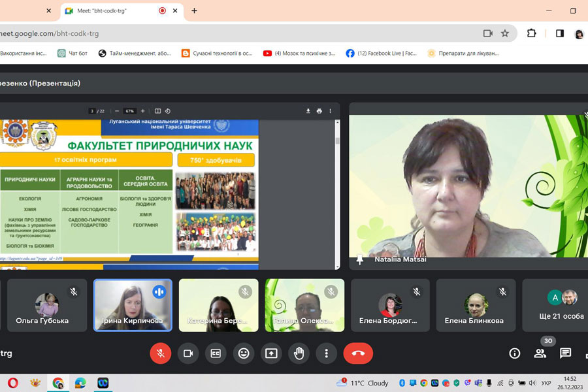Open Сучасні технології bookmark
Screen dimensions: 588x392
(217, 54)
